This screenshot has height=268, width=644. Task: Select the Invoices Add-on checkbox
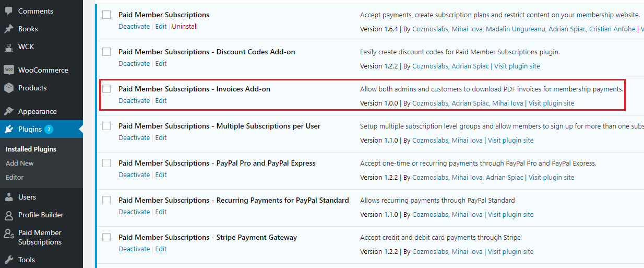(106, 89)
